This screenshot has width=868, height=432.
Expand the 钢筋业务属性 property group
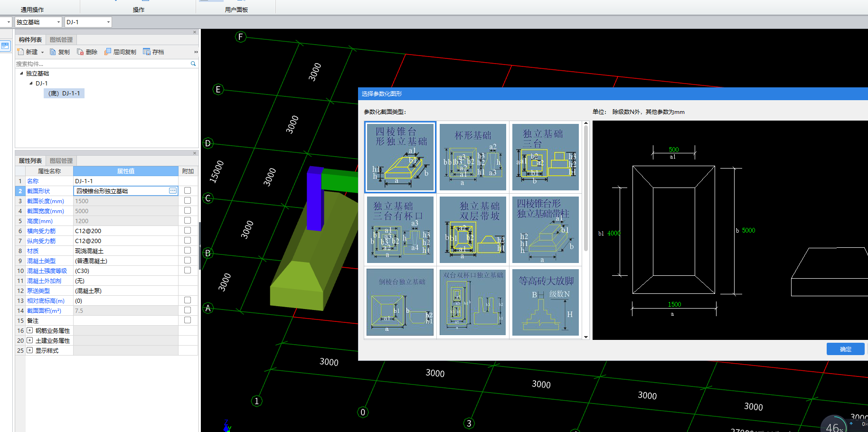[30, 330]
